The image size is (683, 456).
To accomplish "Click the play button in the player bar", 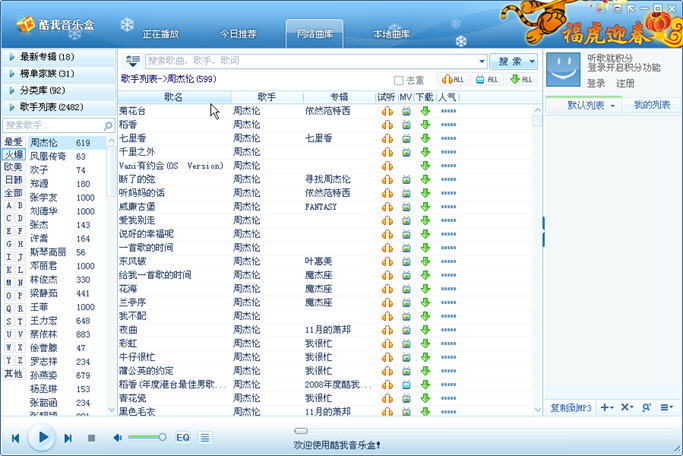I will coord(42,437).
